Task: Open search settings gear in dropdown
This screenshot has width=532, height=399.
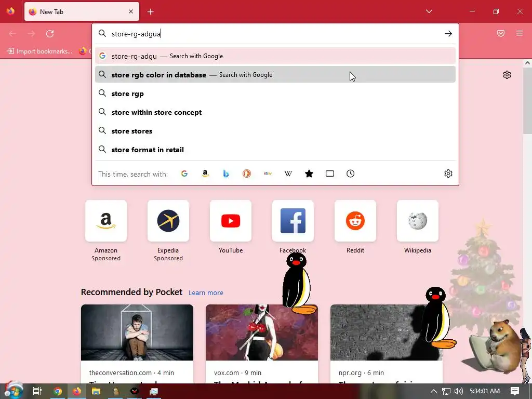Action: click(448, 174)
